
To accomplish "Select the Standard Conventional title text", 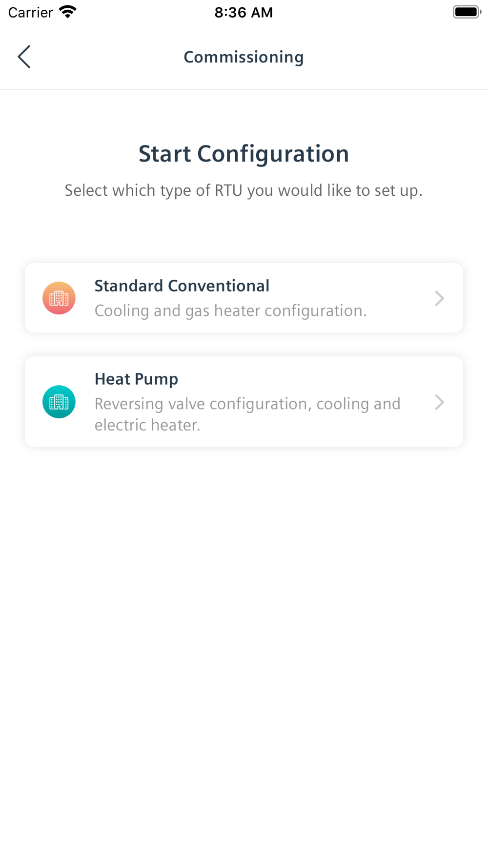I will coord(182,286).
